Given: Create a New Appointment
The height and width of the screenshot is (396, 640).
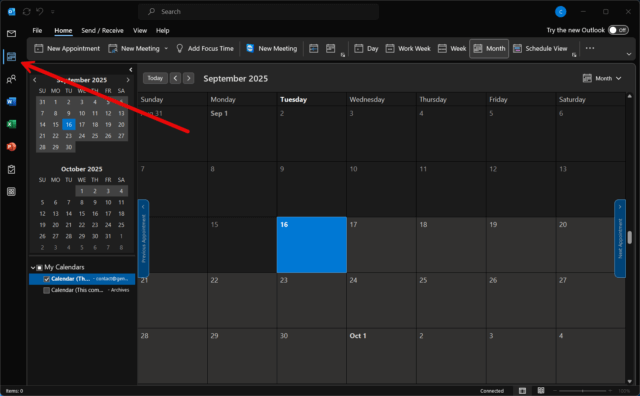Looking at the screenshot, I should (67, 49).
